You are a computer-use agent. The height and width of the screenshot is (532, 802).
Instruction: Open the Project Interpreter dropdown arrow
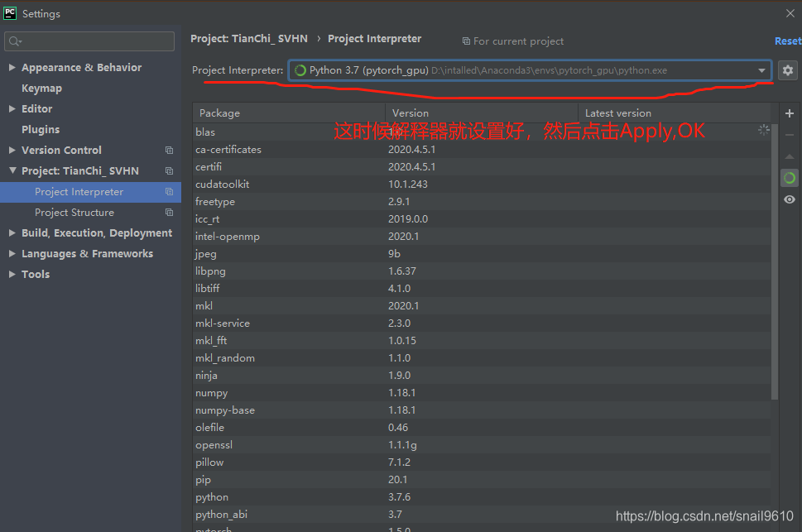coord(761,70)
